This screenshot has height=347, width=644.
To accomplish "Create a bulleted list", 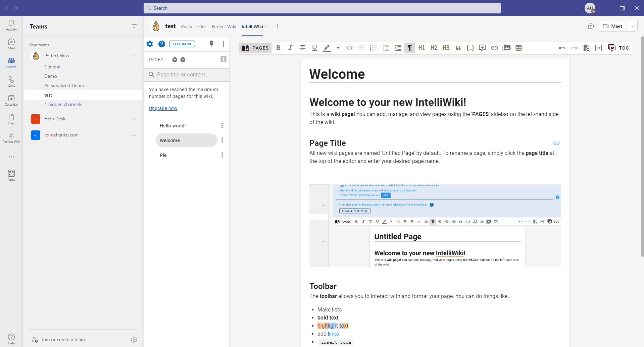I will point(361,48).
